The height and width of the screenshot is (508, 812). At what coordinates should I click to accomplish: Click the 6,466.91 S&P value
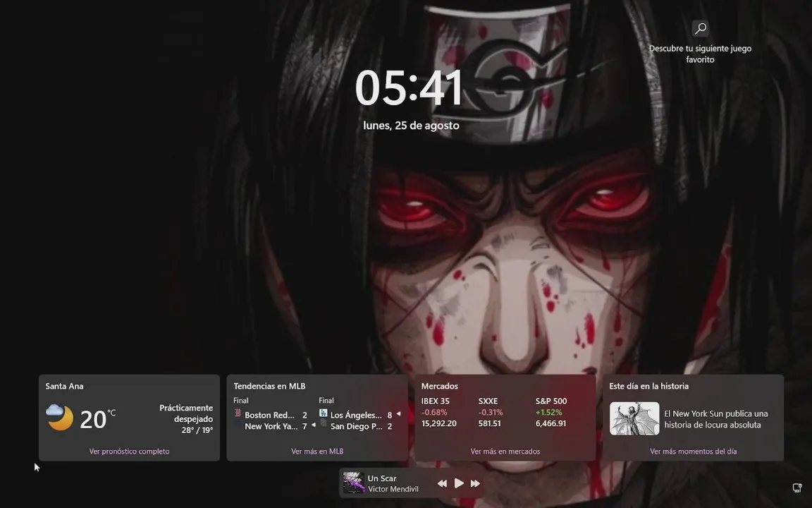tap(550, 423)
